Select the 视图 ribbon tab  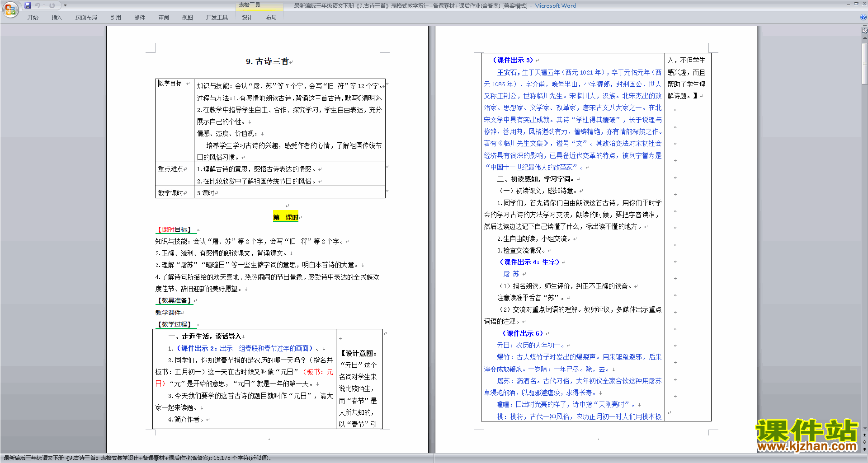188,17
